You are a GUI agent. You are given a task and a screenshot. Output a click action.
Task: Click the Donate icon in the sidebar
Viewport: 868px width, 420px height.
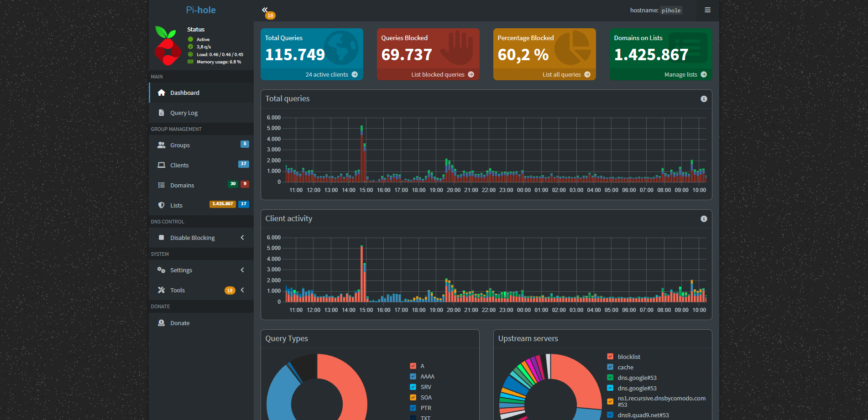[x=162, y=322]
